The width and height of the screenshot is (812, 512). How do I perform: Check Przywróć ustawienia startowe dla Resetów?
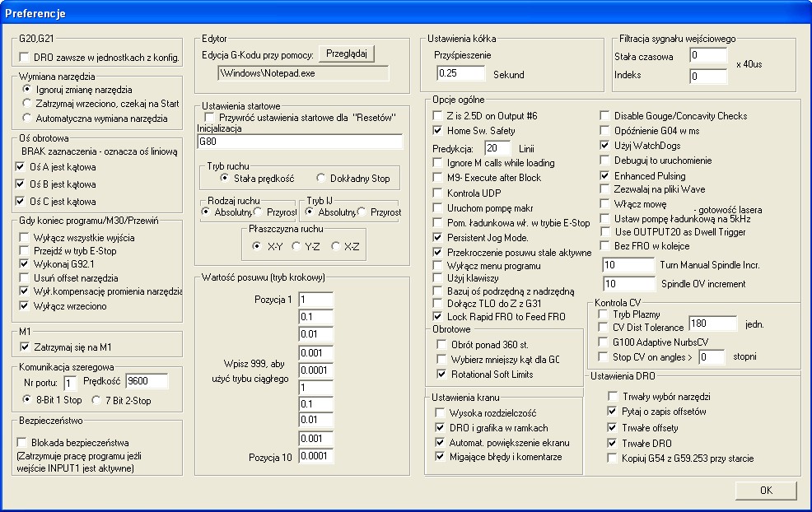[209, 117]
